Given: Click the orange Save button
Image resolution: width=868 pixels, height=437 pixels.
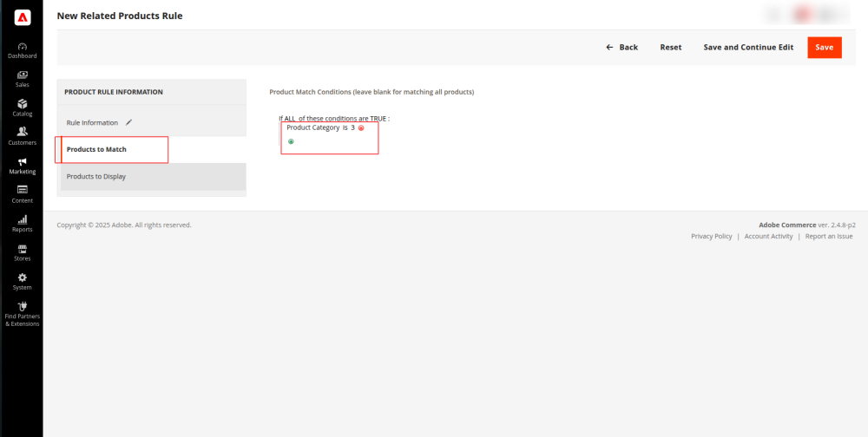Looking at the screenshot, I should (824, 48).
